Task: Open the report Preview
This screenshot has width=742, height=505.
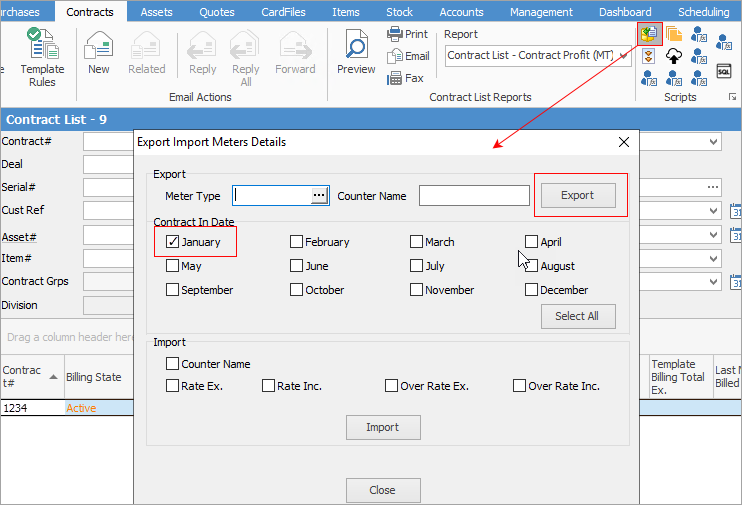Action: click(x=356, y=52)
